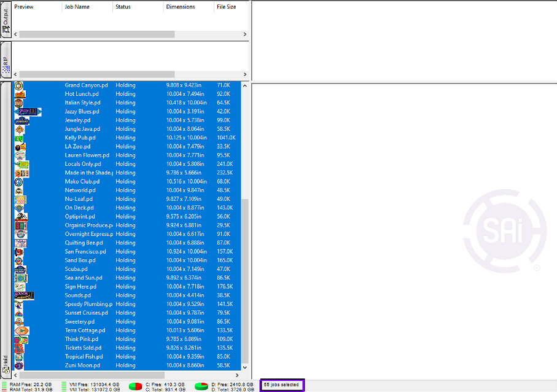Screen dimensions: 557x392
Task: Open the Hold queue side tab
Action: coord(6,230)
